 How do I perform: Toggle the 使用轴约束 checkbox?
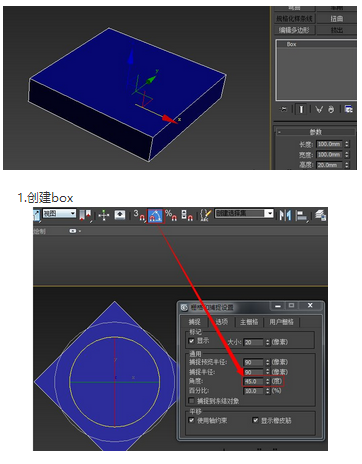[191, 420]
